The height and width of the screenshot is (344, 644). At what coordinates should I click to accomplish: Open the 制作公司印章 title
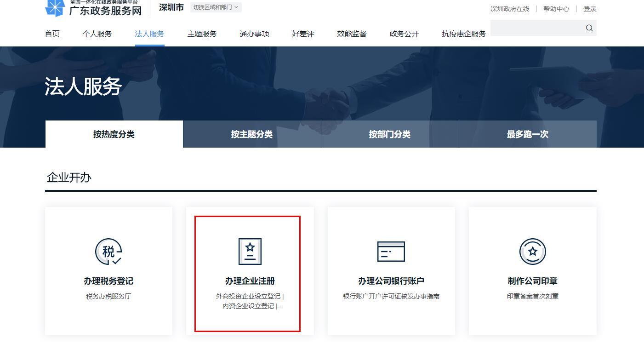(x=533, y=281)
